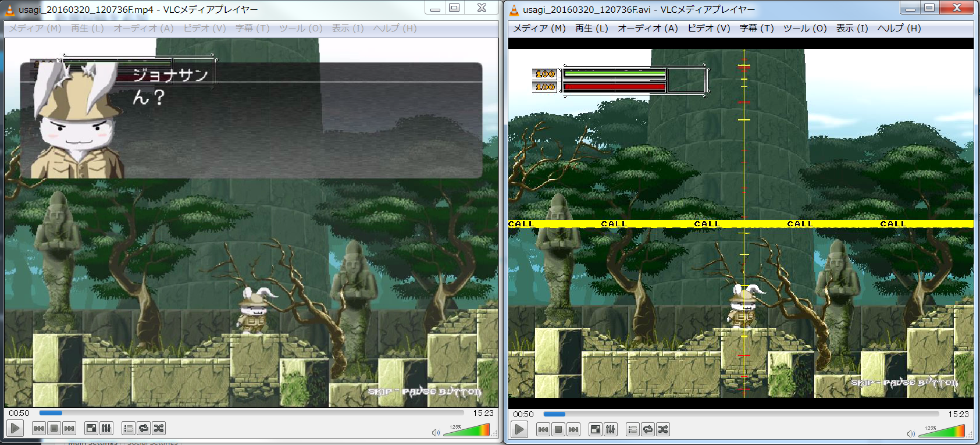This screenshot has height=445, width=980.
Task: Mute audio in left mp4 player
Action: point(436,433)
